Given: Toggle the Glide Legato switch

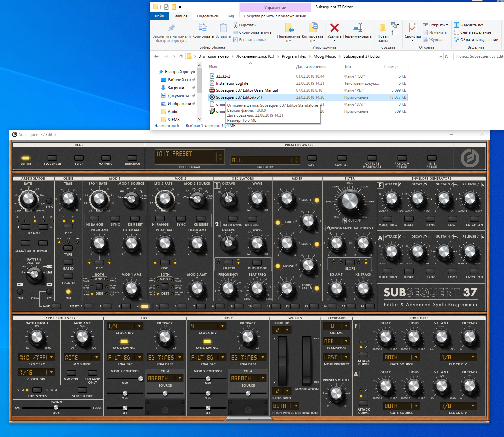Looking at the screenshot, I should point(68,276).
